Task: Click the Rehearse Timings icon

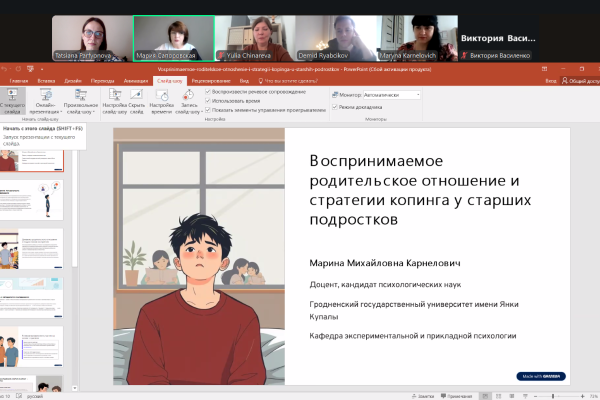Action: tap(163, 98)
